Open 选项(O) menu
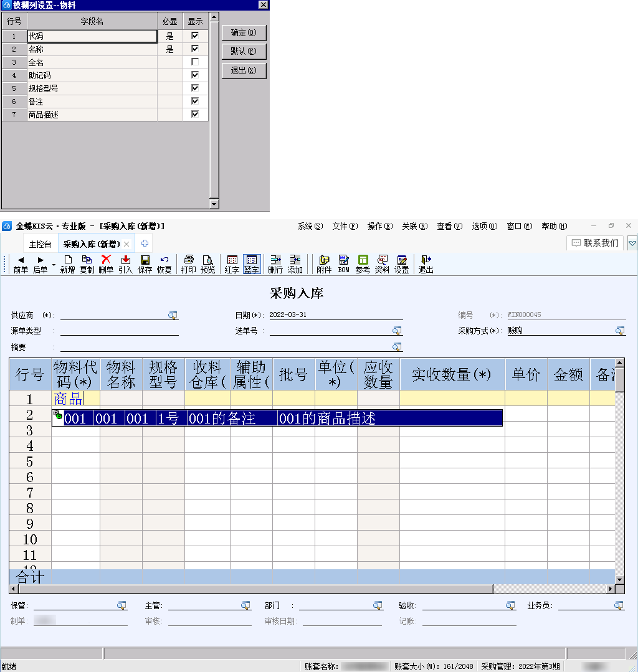 pos(485,226)
